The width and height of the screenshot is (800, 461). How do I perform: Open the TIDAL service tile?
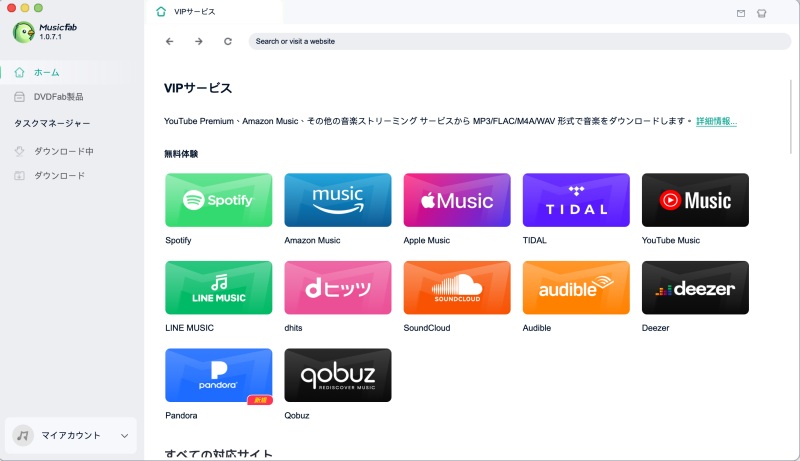click(x=576, y=200)
